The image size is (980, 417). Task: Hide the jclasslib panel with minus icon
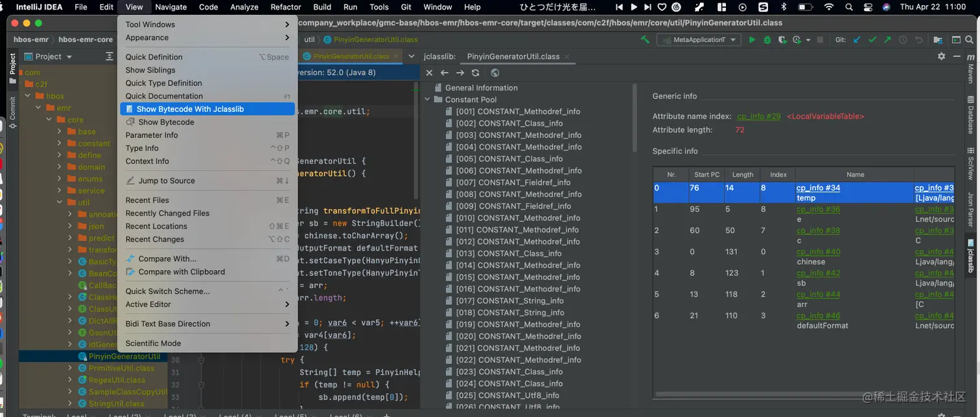pyautogui.click(x=957, y=56)
